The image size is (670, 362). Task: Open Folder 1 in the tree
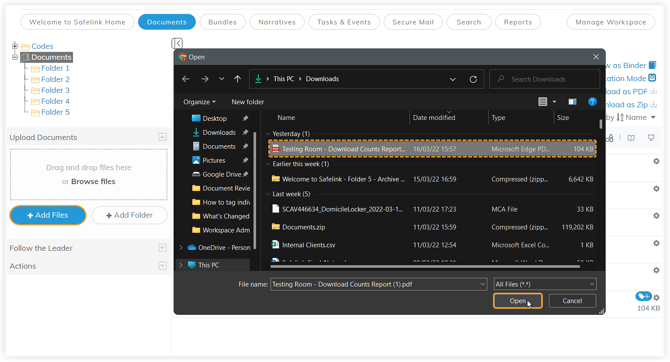55,68
